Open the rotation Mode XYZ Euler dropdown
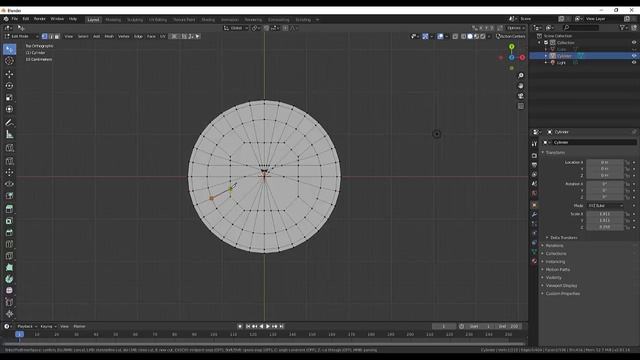Image resolution: width=640 pixels, height=360 pixels. (606, 206)
